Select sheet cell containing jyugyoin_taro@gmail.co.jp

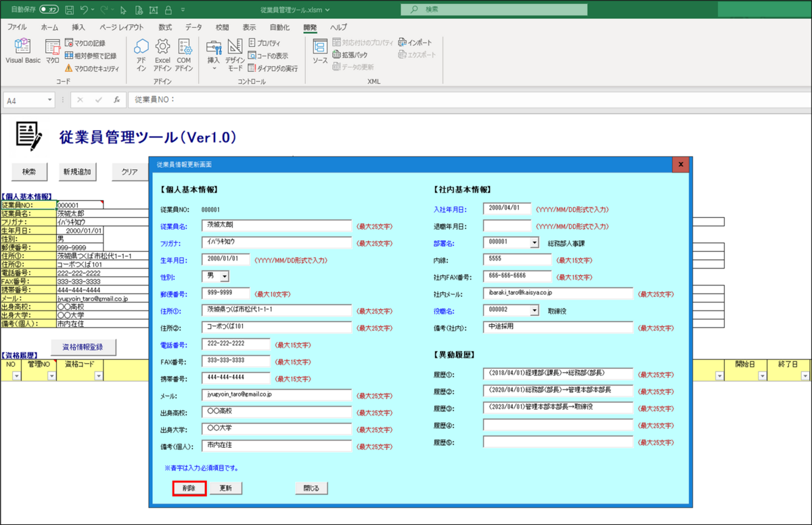point(101,298)
